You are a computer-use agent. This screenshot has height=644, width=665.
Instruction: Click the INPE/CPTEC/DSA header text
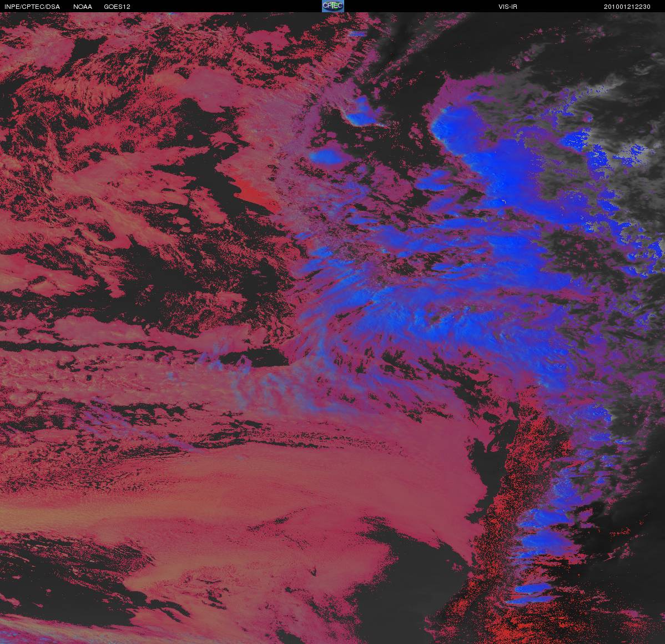click(x=32, y=7)
